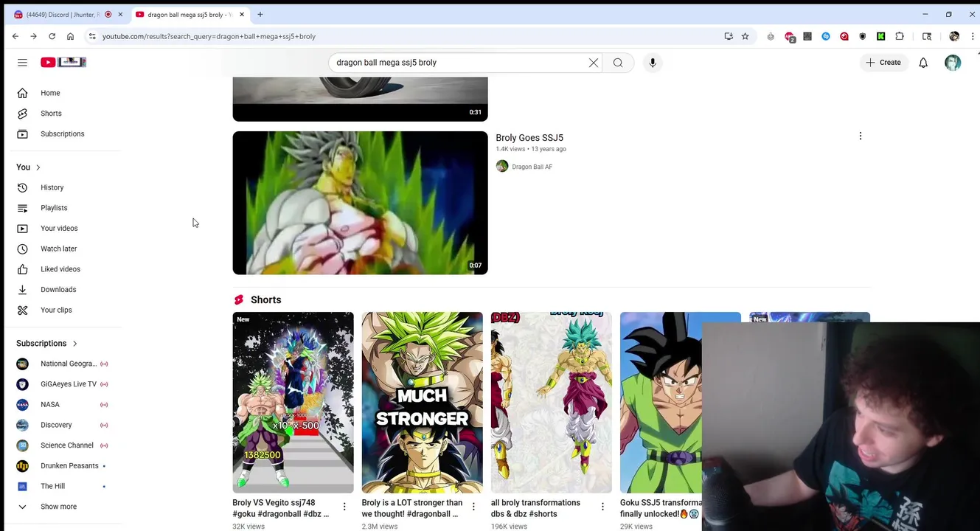Open the Shazam extension icon
This screenshot has height=531, width=980.
pos(826,36)
